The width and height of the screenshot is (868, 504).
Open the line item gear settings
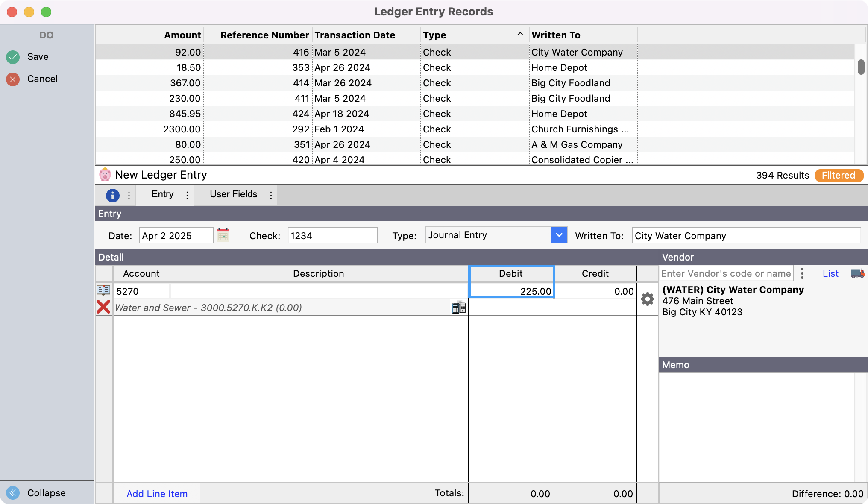[648, 299]
